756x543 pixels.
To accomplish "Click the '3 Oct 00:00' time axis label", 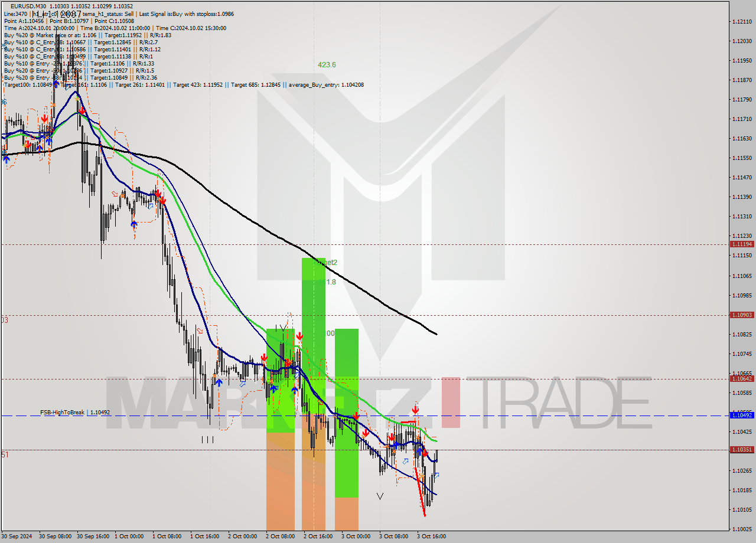I will tap(356, 537).
